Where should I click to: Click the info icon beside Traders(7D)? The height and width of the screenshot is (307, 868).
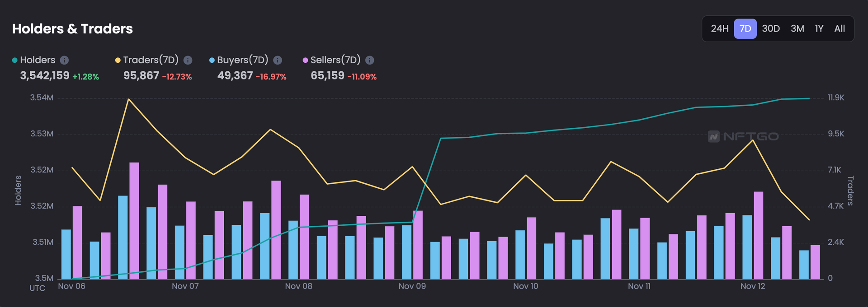tap(188, 60)
